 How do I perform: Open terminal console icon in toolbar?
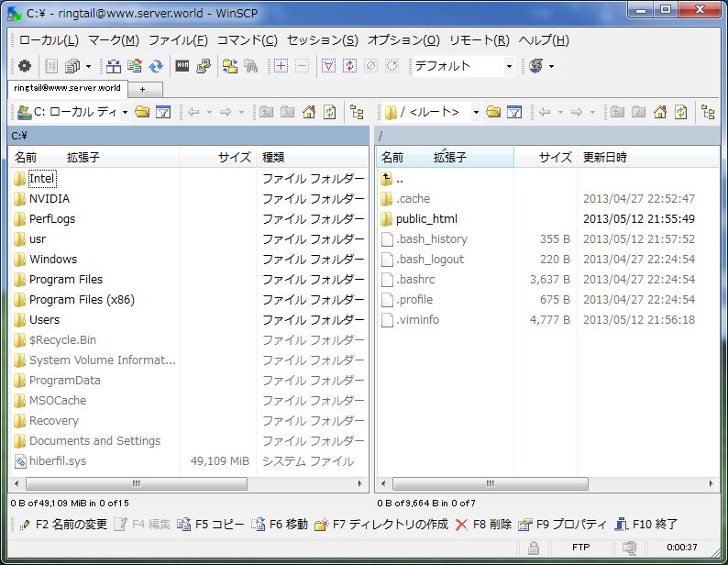tap(182, 66)
